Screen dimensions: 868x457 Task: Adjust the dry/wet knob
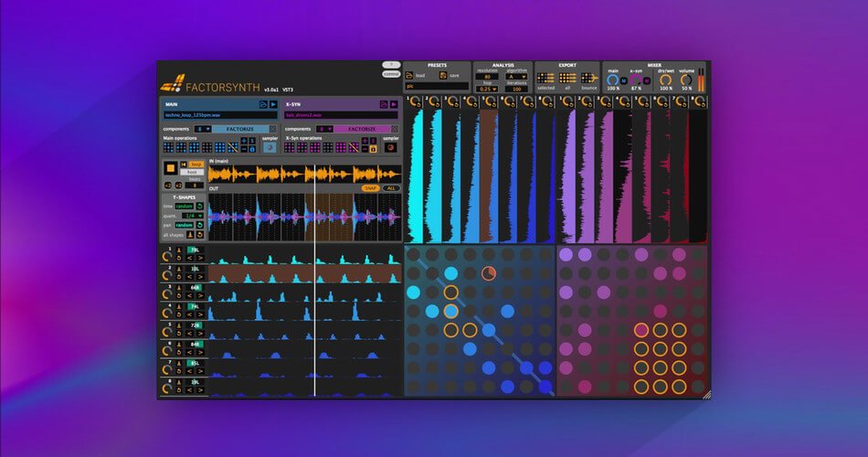(x=665, y=80)
